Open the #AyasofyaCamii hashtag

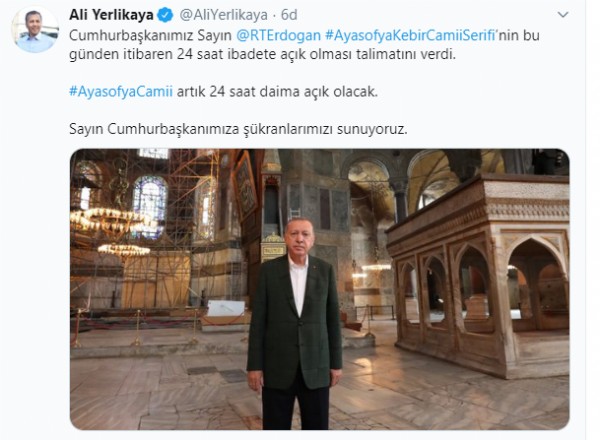point(121,92)
